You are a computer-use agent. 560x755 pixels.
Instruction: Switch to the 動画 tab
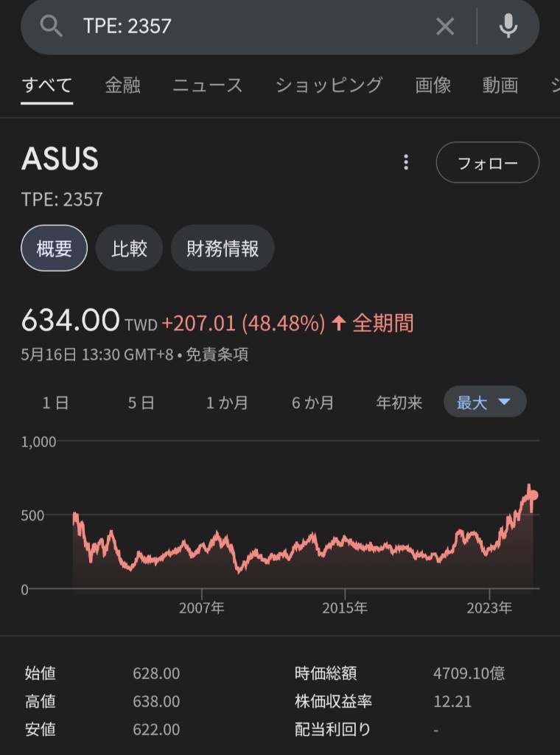point(500,86)
